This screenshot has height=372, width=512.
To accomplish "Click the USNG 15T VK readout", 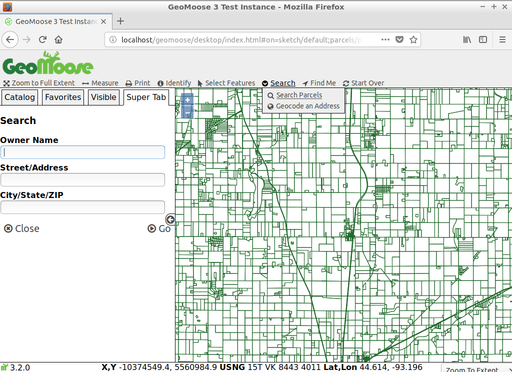I will pyautogui.click(x=270, y=367).
